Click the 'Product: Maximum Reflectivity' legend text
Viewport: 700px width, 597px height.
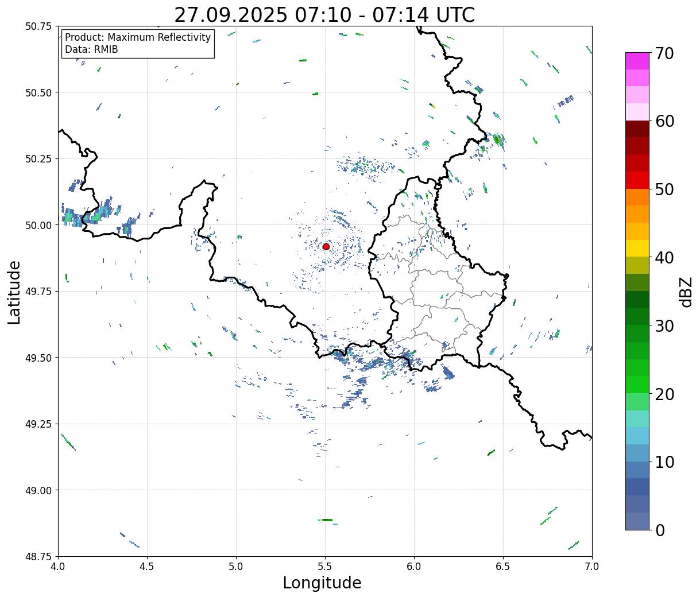coord(138,37)
